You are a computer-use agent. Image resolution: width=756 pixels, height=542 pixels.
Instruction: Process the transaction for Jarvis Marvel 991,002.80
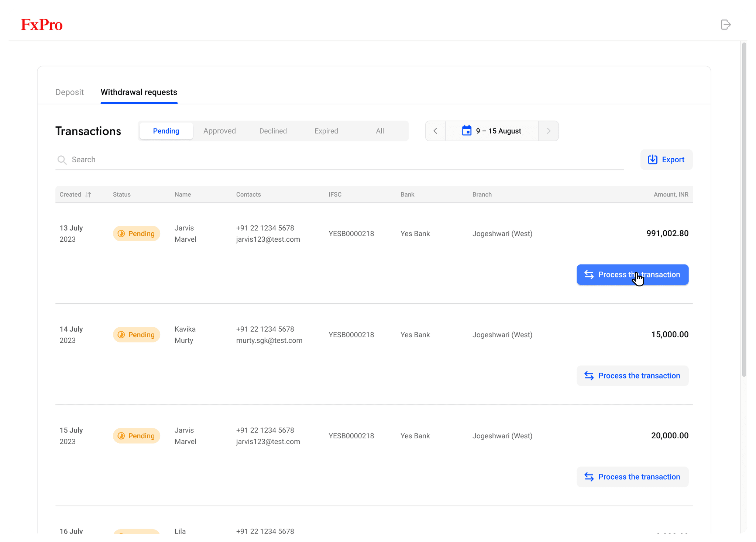[633, 275]
